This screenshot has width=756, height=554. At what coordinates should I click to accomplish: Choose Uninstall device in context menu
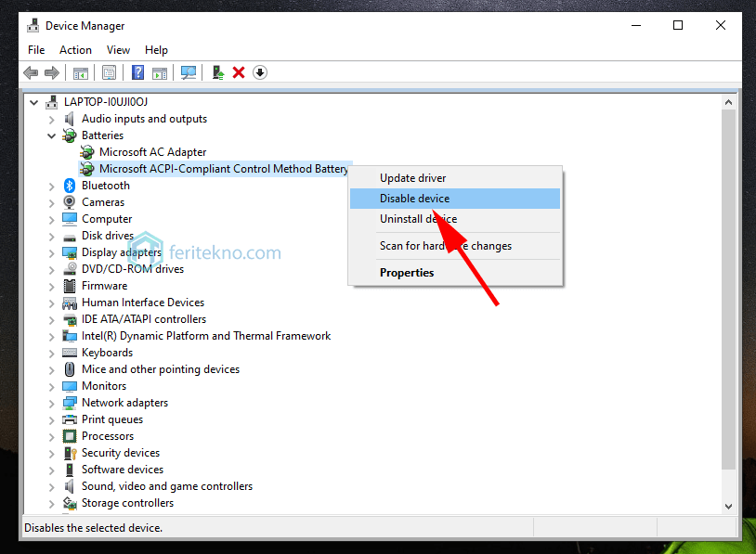455,219
